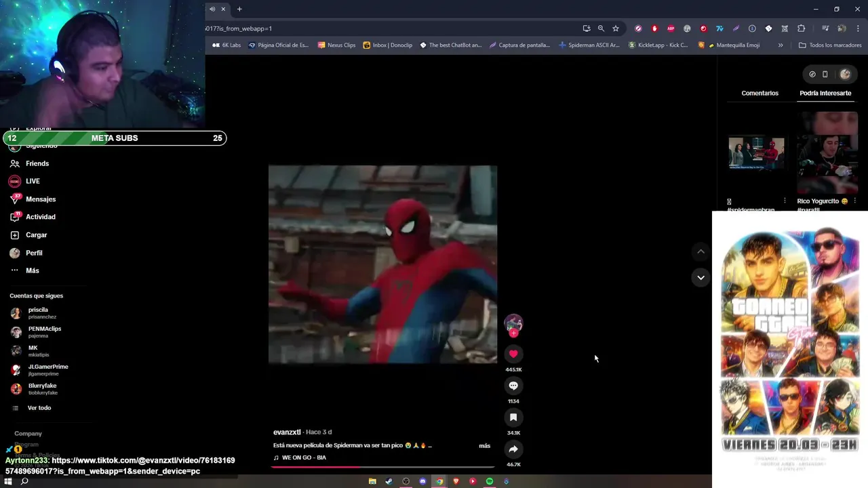Open Nexus Clips bookmark
The image size is (868, 488).
coord(336,45)
